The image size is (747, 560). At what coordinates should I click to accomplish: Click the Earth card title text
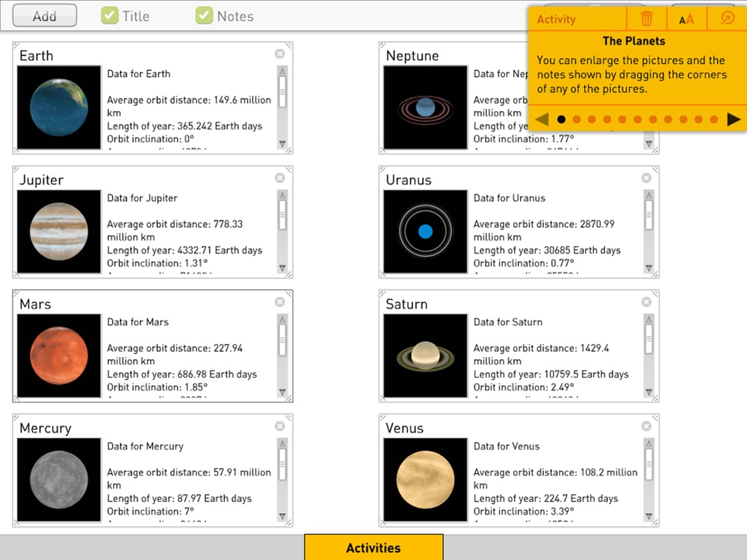(x=36, y=56)
